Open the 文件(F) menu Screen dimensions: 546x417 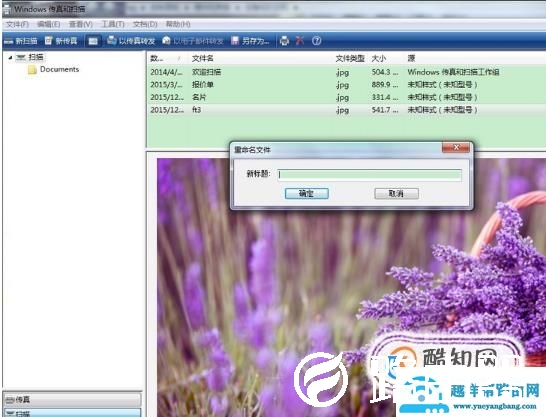click(17, 24)
